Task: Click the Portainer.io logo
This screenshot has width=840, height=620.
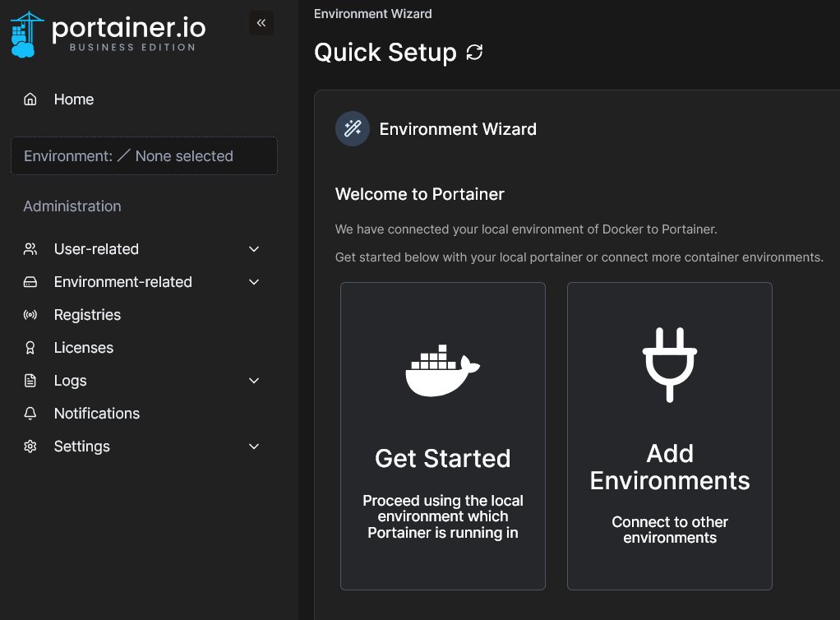Action: 108,35
